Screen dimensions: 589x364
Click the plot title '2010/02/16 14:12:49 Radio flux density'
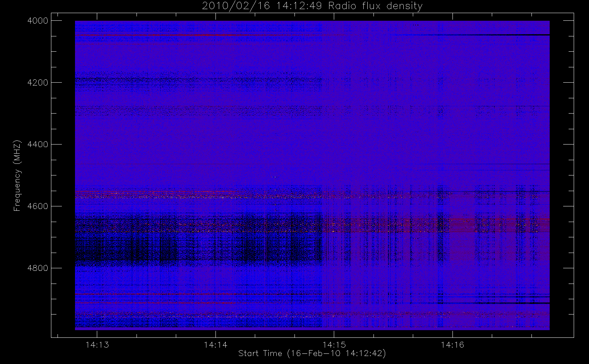[312, 6]
